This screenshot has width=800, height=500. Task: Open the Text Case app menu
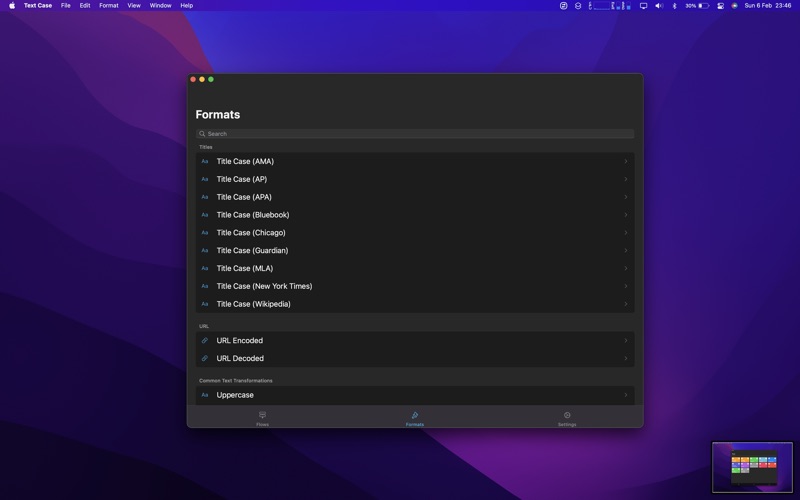[x=38, y=6]
